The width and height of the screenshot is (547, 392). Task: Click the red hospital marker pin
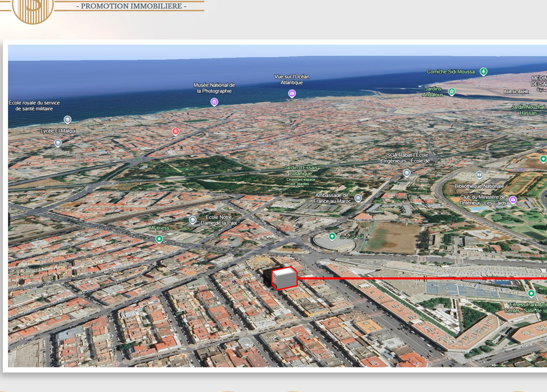175,132
